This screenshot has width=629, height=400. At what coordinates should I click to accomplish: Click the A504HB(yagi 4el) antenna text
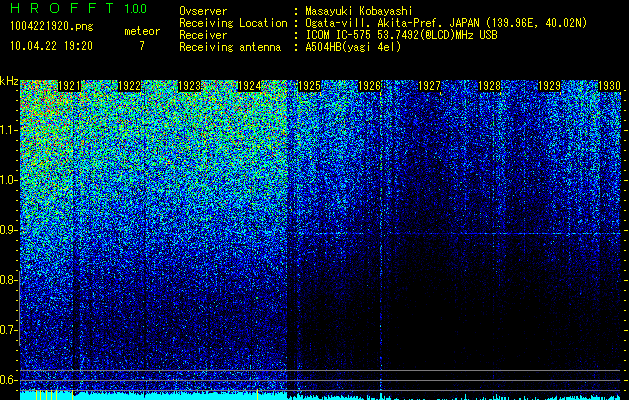353,47
